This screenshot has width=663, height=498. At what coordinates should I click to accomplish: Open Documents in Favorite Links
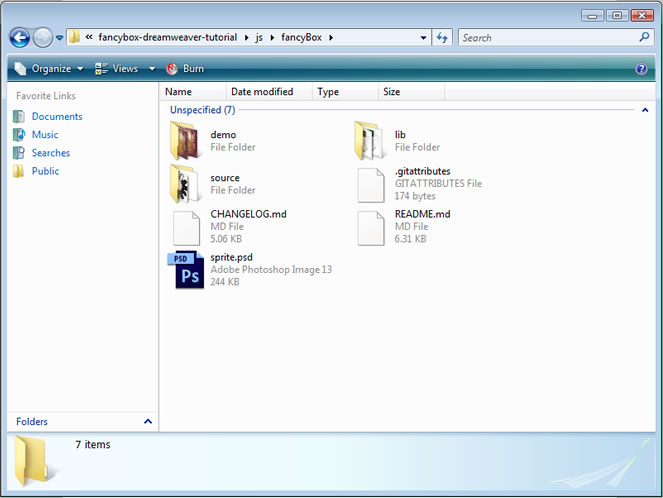56,116
